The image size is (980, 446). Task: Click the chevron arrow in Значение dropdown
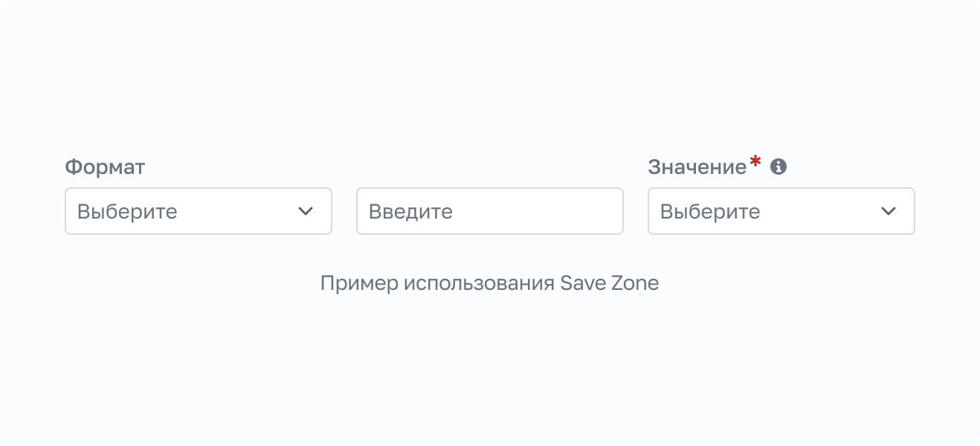(x=889, y=211)
